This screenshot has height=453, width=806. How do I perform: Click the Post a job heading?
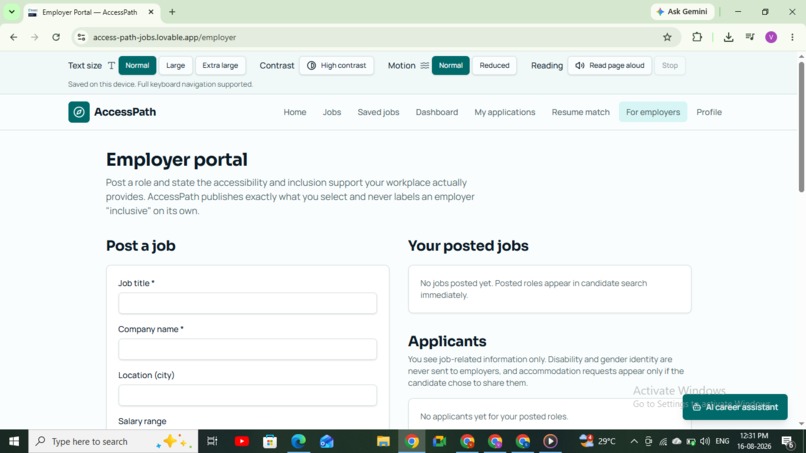coord(141,246)
